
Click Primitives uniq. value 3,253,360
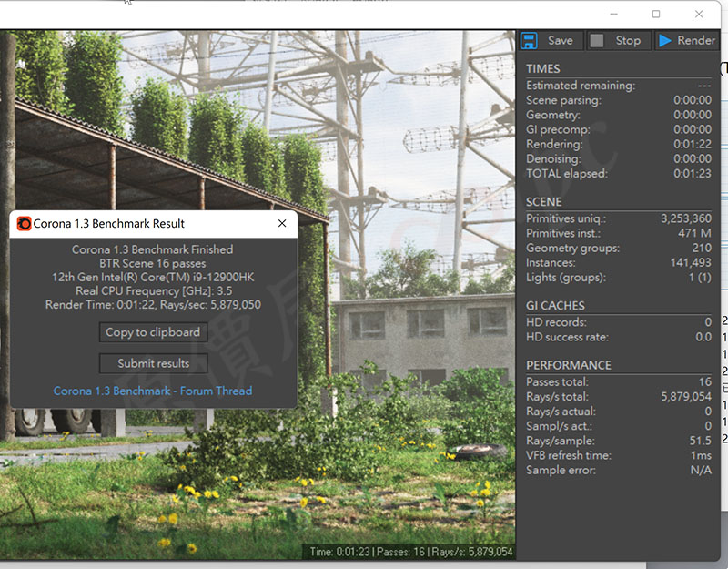point(686,218)
